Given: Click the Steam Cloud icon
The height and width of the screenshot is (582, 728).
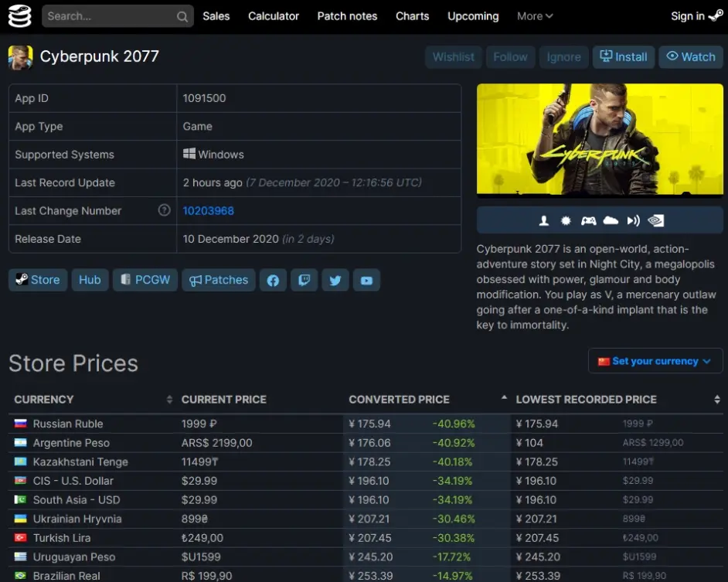Looking at the screenshot, I should coord(611,220).
